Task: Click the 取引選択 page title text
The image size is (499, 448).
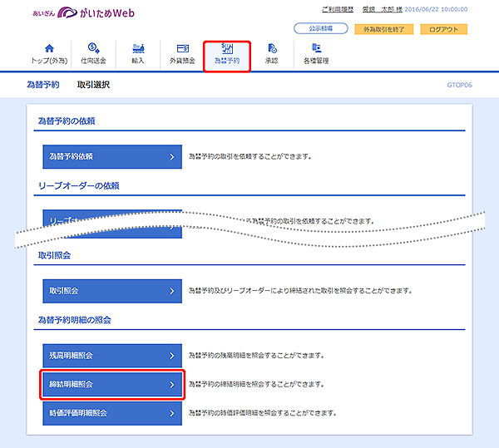Action: point(93,85)
